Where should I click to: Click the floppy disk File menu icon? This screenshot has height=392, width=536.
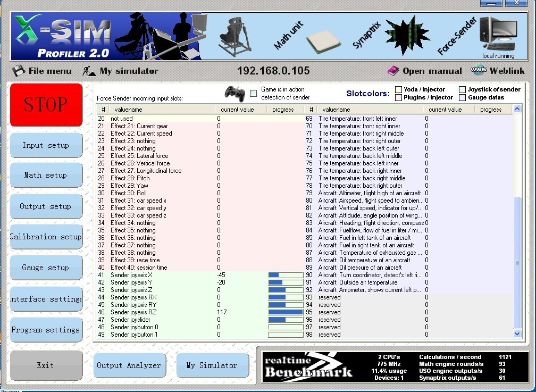(19, 71)
